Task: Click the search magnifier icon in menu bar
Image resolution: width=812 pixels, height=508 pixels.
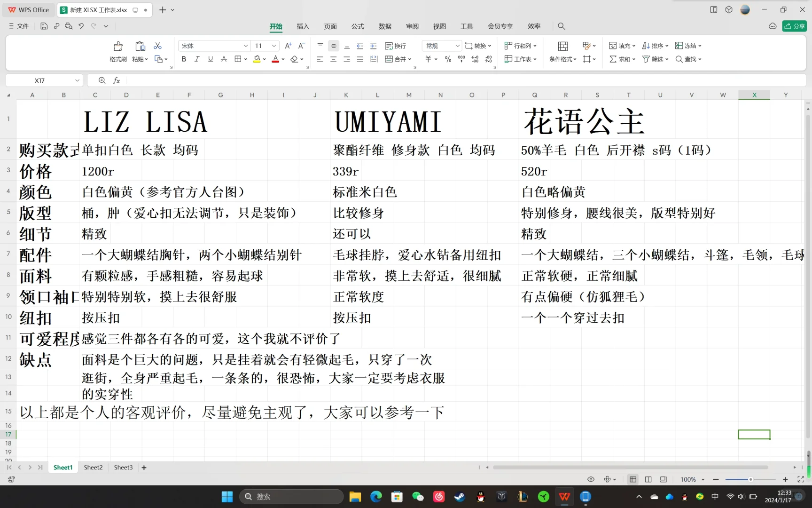Action: 562,26
